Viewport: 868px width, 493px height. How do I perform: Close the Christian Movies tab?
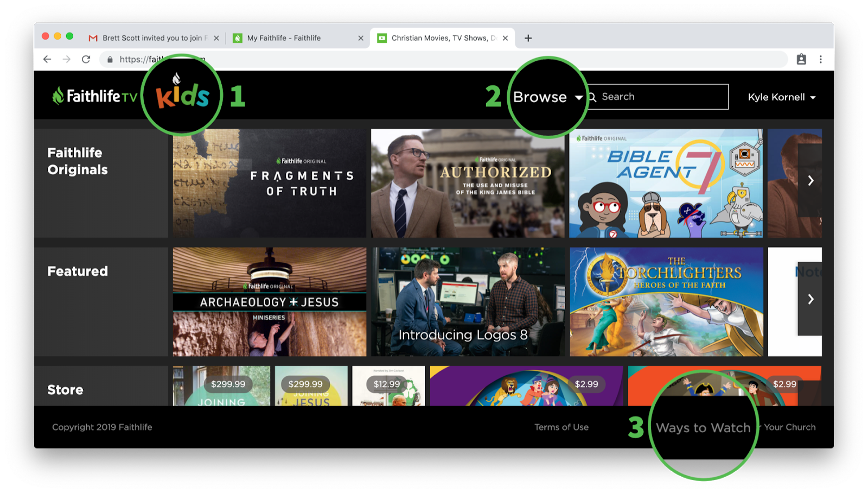505,38
